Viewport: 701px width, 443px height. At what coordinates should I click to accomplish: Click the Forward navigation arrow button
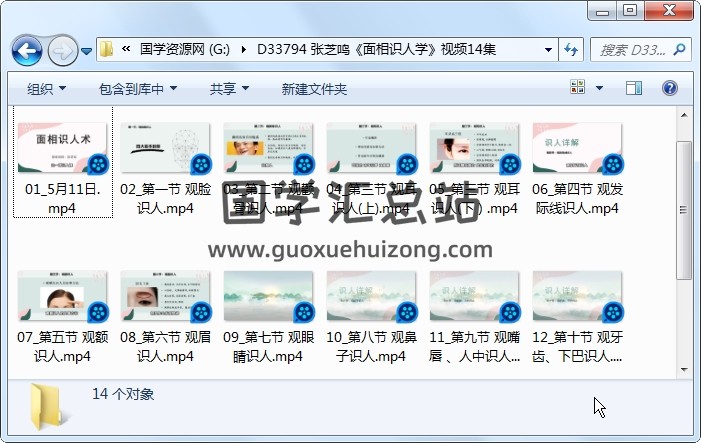coord(62,49)
